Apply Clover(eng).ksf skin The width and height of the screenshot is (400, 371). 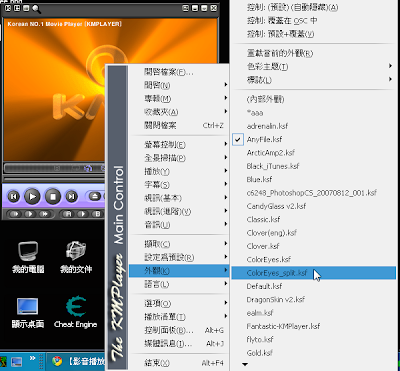click(x=314, y=233)
